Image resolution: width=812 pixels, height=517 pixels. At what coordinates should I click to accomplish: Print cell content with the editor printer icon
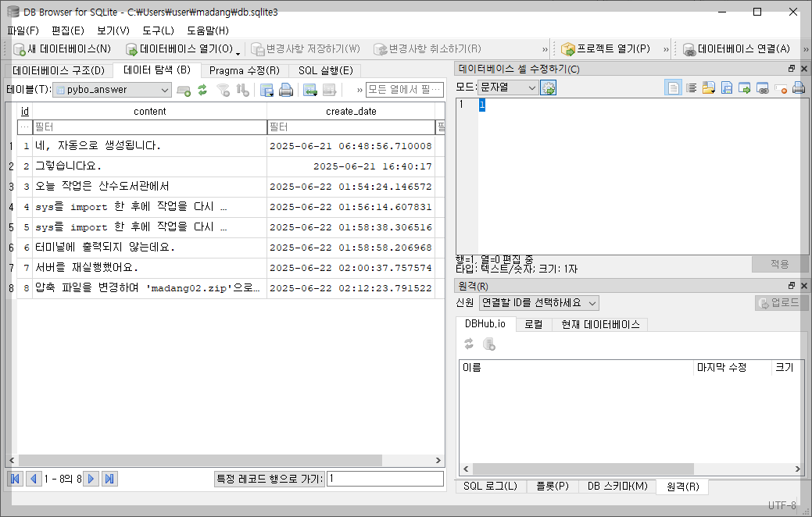[x=799, y=88]
